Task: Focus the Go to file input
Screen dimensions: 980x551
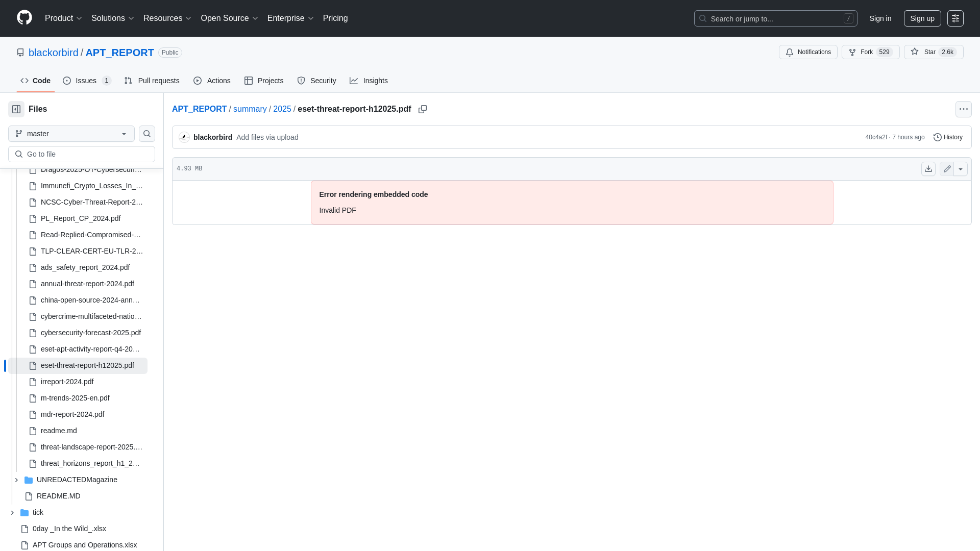Action: pyautogui.click(x=82, y=154)
